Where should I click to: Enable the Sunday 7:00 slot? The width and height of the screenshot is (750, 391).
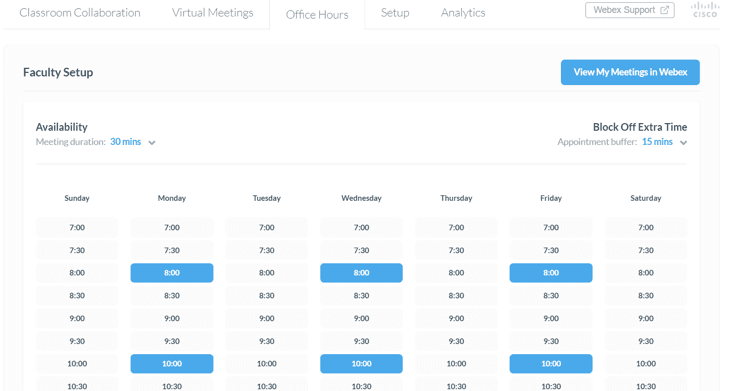[x=77, y=227]
